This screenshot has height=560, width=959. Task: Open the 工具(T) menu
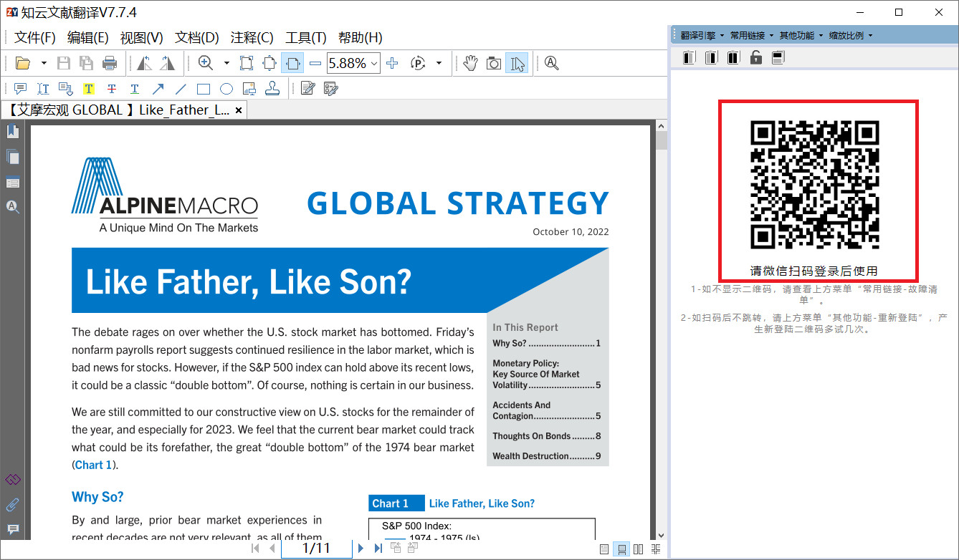[306, 37]
